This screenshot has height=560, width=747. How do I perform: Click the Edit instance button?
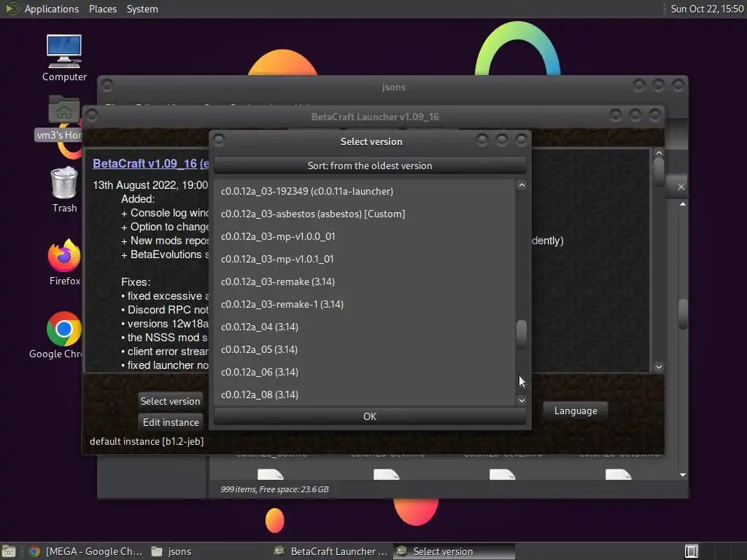[171, 422]
